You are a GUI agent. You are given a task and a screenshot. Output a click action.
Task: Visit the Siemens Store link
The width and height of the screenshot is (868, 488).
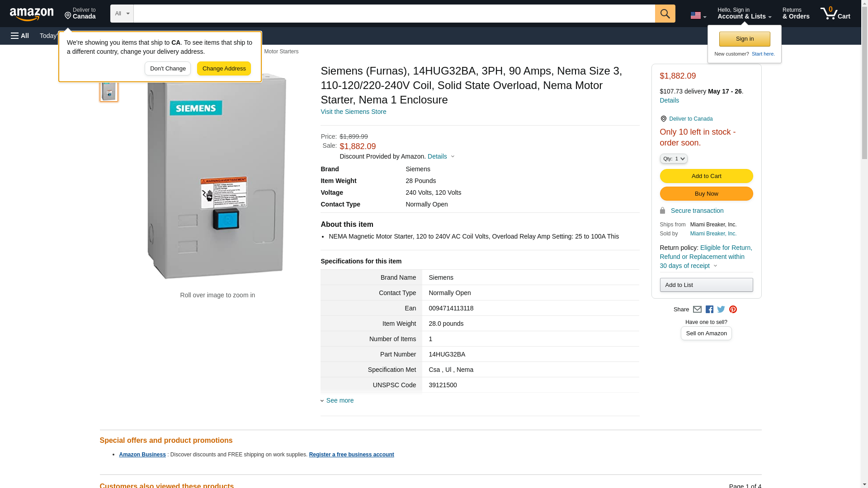click(353, 112)
